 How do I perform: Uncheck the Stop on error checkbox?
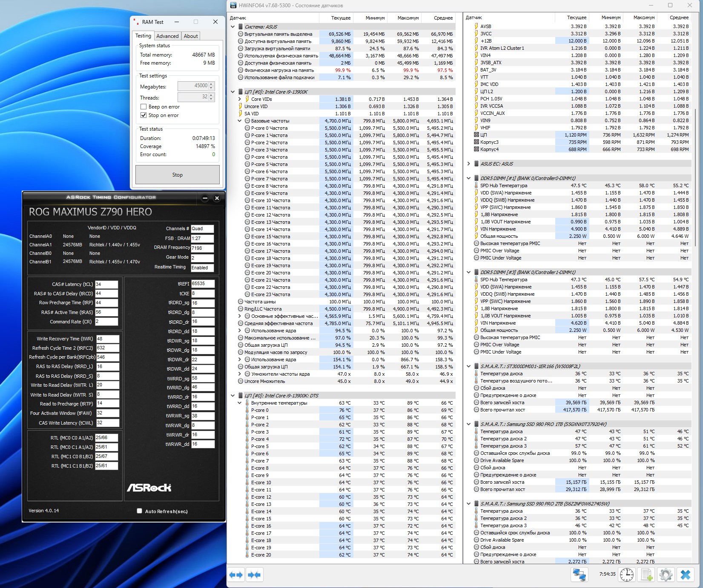point(143,115)
